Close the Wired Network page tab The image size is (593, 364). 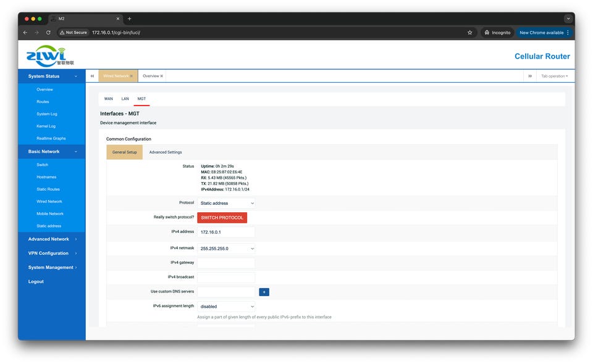point(131,77)
